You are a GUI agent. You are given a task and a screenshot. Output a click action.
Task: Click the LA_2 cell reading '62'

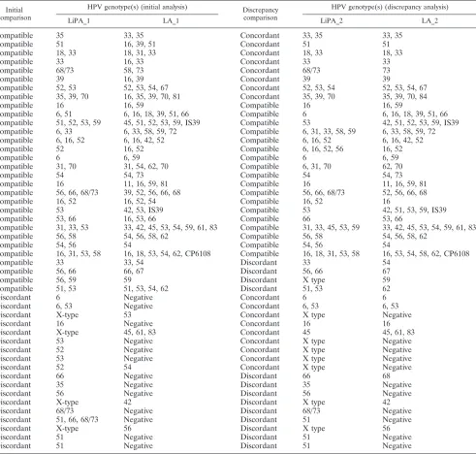pyautogui.click(x=386, y=289)
